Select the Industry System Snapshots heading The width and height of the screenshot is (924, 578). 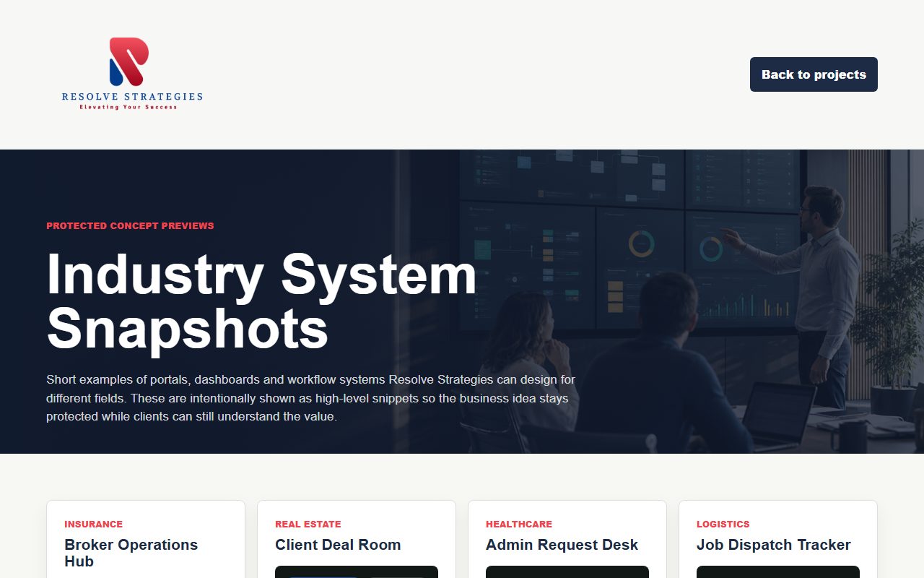click(261, 301)
